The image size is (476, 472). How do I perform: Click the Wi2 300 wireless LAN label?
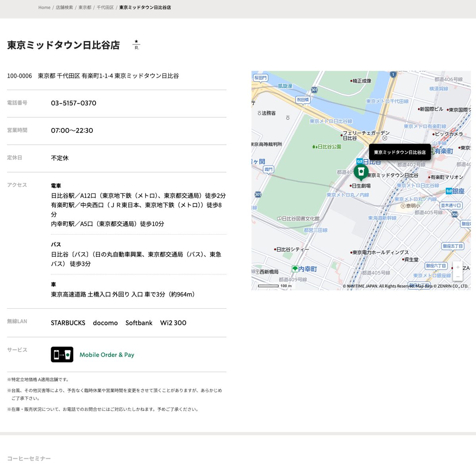point(173,323)
